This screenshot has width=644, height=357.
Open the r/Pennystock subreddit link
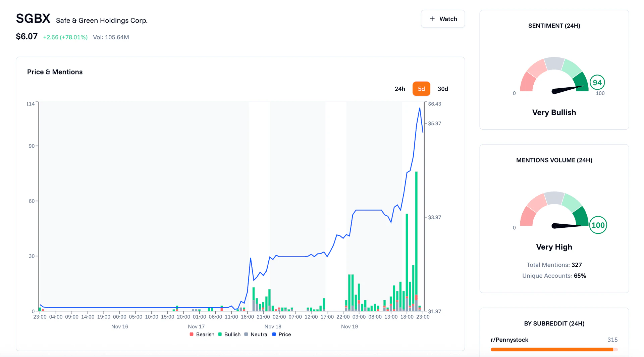(509, 340)
